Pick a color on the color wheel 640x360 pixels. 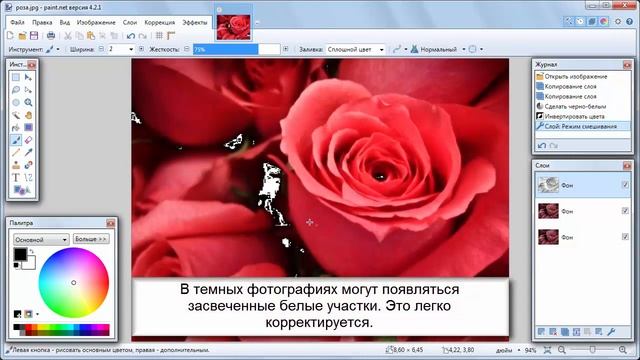73,282
